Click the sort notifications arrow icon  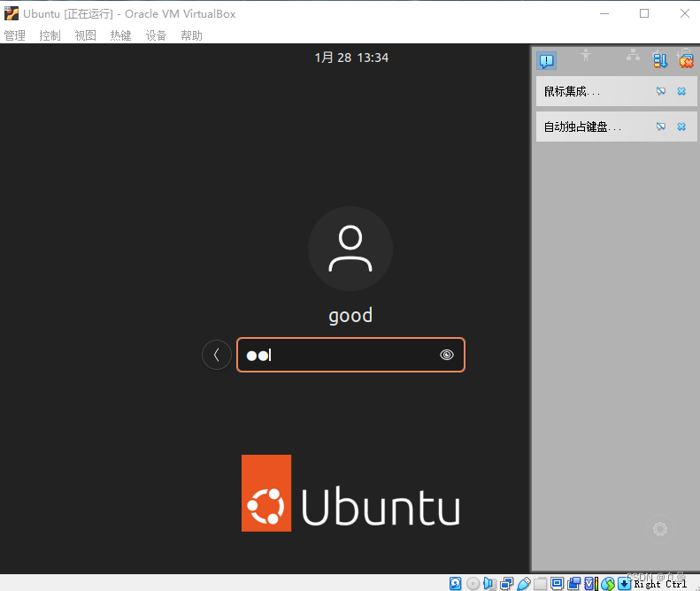pos(660,59)
